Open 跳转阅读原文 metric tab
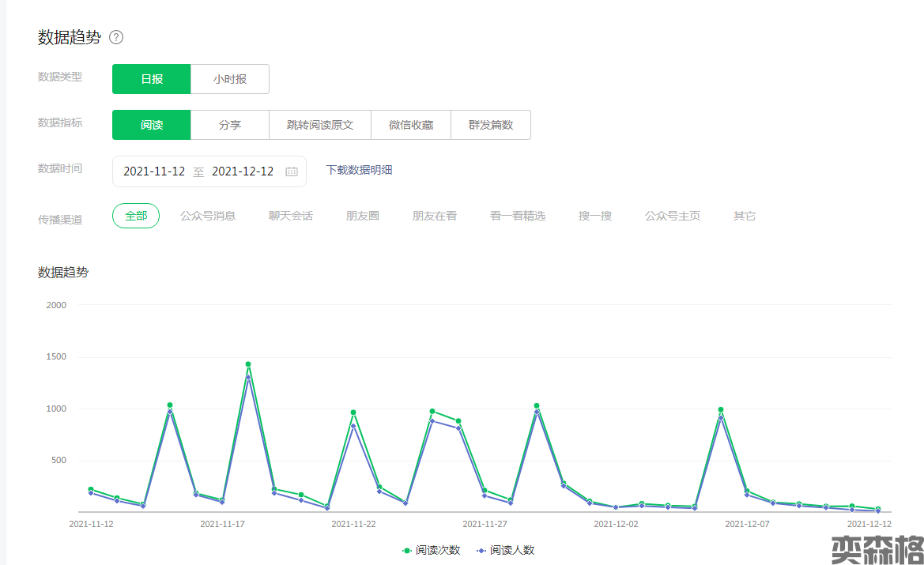 [x=320, y=125]
